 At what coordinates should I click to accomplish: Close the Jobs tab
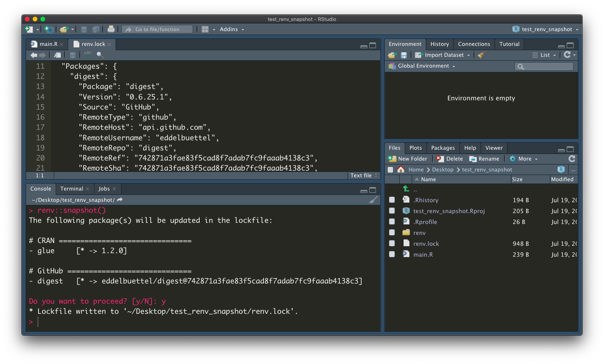[x=114, y=189]
